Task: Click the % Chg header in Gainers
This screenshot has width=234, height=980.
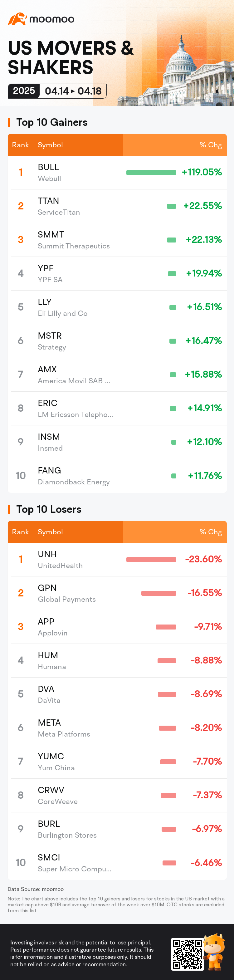Action: click(x=210, y=145)
